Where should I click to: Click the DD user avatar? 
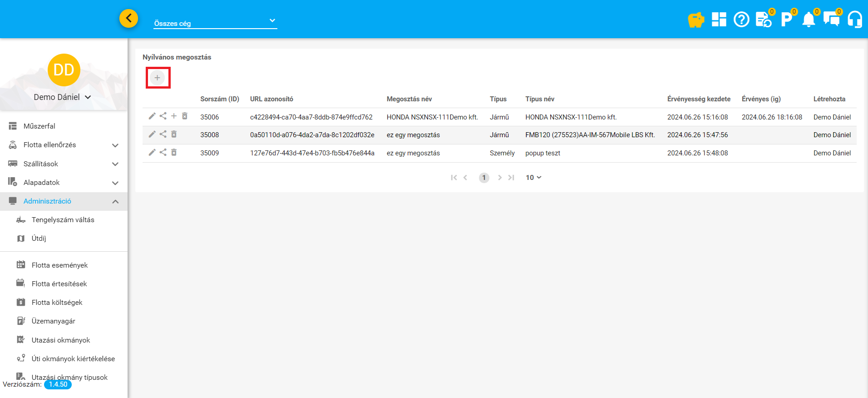[64, 70]
